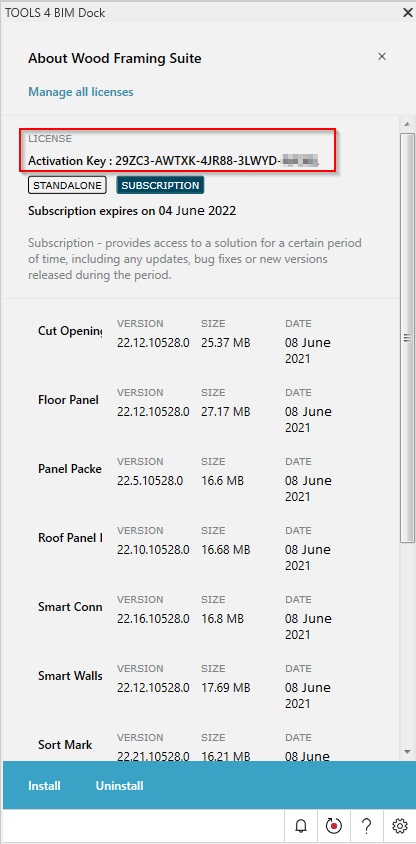The image size is (416, 844).
Task: Open the Manage all licenses link
Action: tap(81, 92)
